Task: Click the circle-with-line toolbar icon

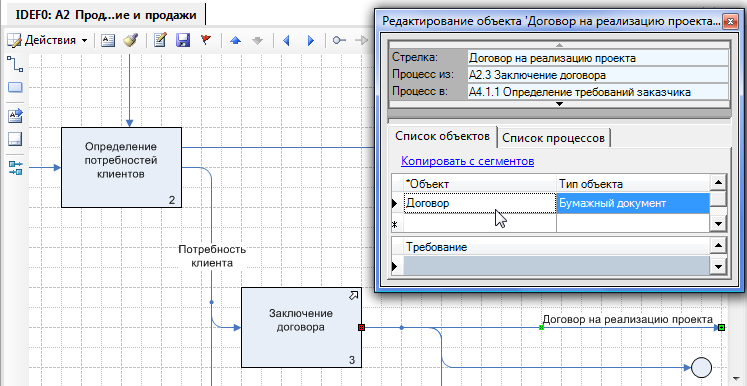Action: [x=339, y=41]
